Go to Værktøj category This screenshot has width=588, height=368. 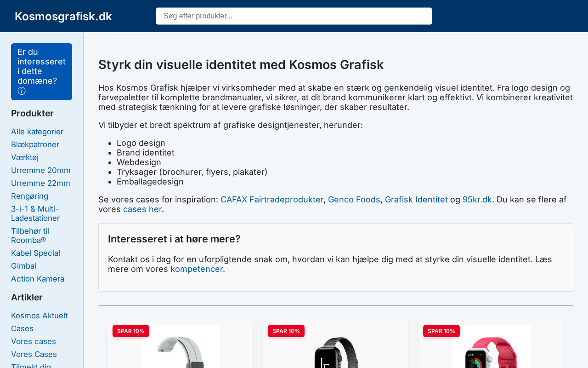coord(25,157)
